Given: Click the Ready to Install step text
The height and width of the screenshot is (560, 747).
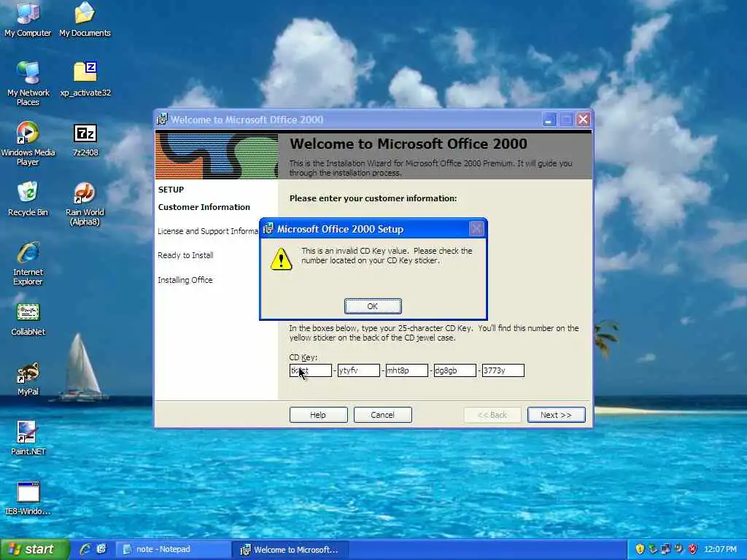Looking at the screenshot, I should click(185, 255).
